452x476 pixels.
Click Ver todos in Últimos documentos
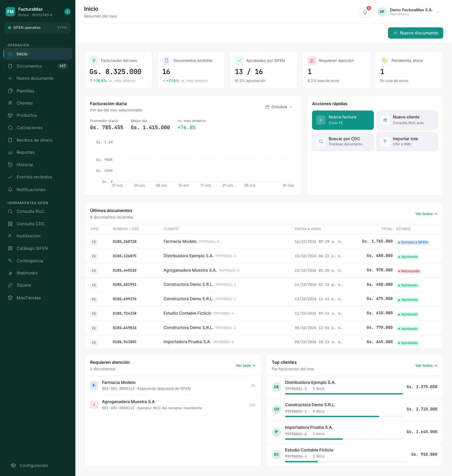426,214
